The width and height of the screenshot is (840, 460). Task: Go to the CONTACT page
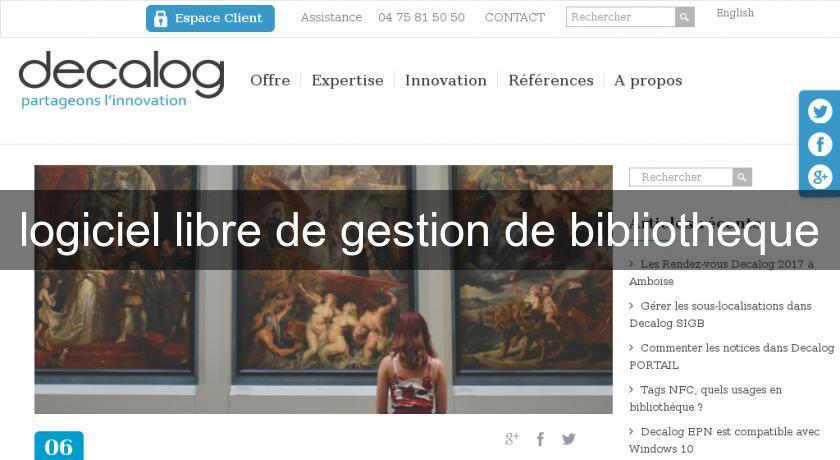pyautogui.click(x=515, y=18)
